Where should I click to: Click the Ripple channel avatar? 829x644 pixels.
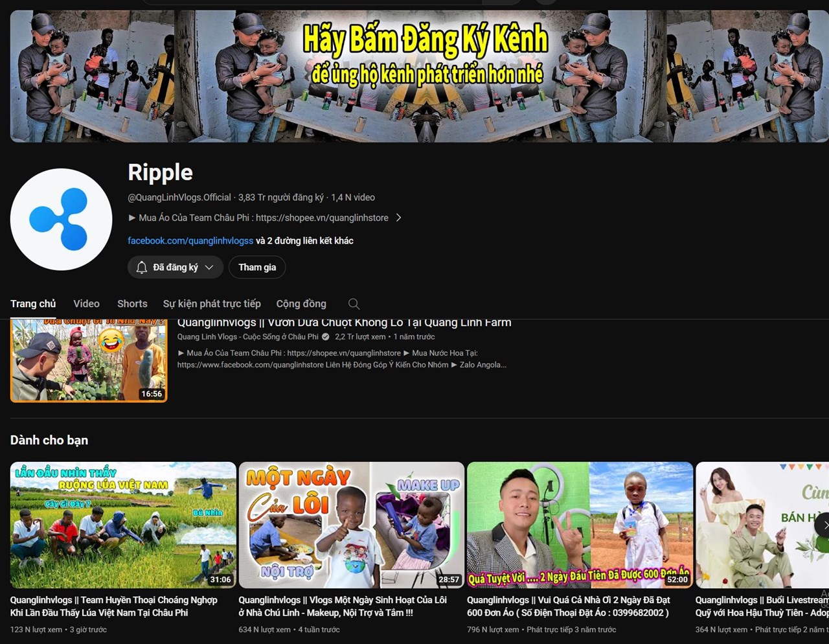click(x=62, y=218)
